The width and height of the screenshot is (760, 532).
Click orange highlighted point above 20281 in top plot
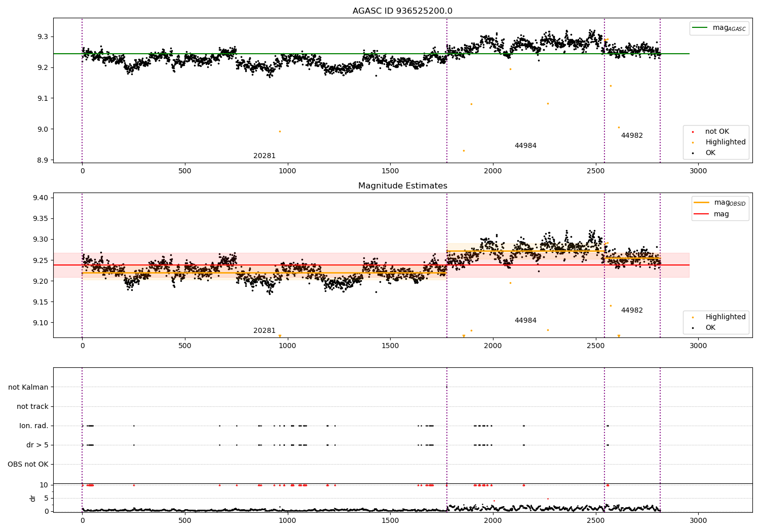tap(280, 131)
